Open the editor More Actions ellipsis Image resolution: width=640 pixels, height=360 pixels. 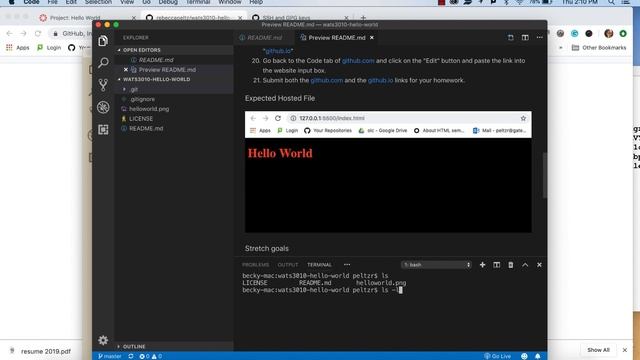[x=540, y=38]
